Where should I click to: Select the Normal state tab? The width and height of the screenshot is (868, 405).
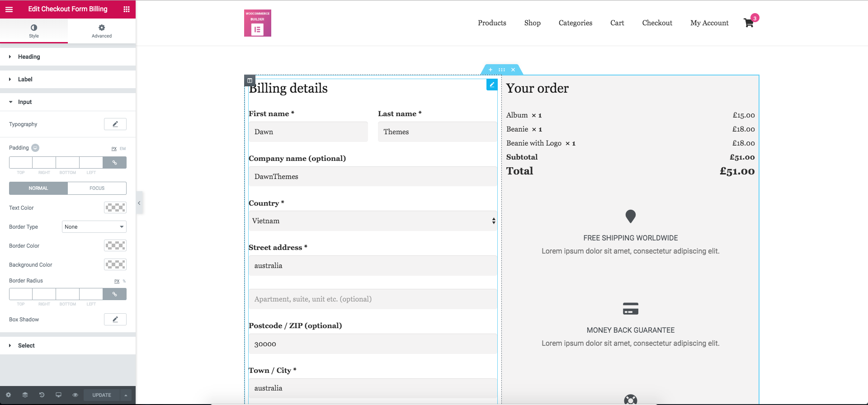[38, 188]
